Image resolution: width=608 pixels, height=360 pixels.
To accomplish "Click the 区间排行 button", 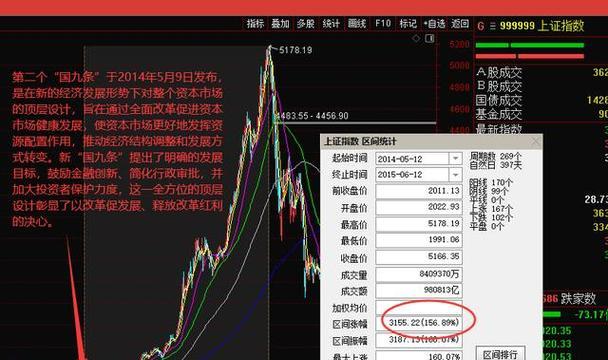I will coord(500,354).
